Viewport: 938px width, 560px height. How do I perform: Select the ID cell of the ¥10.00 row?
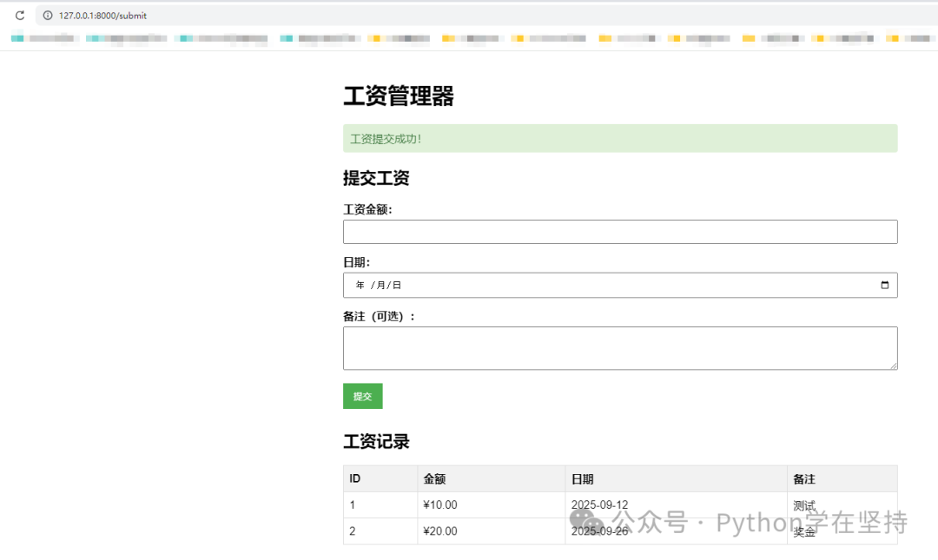(x=380, y=505)
